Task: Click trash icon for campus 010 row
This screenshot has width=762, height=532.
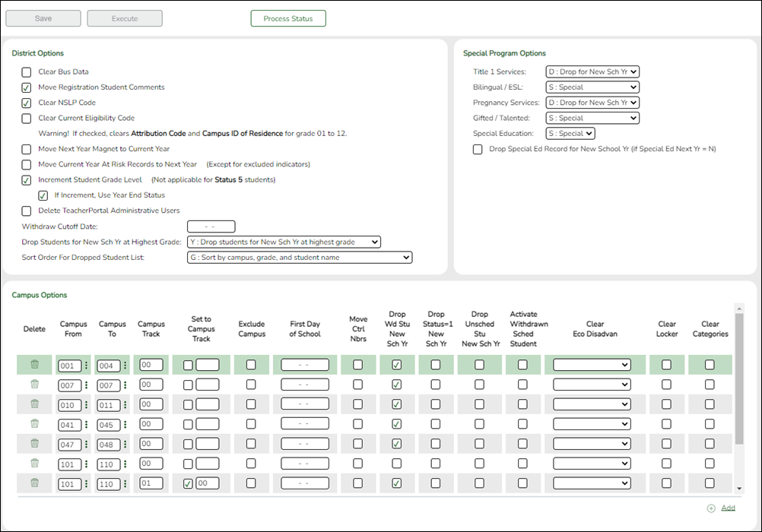Action: point(34,404)
